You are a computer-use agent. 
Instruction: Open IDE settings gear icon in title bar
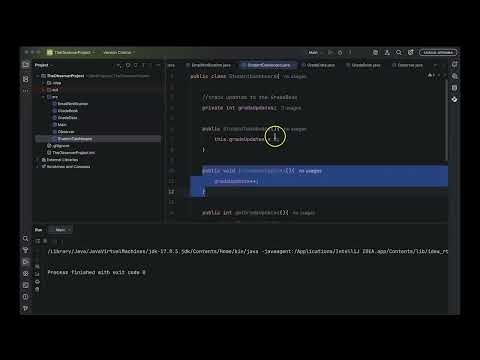click(x=411, y=53)
